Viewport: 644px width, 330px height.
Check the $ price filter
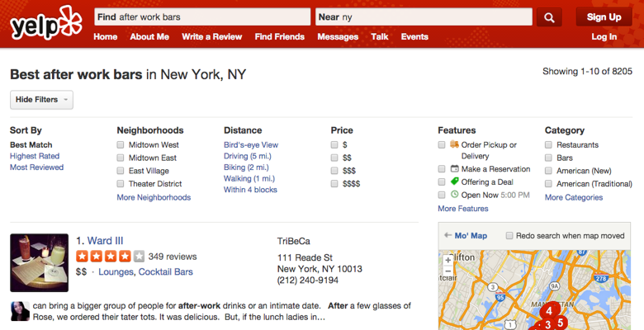334,145
